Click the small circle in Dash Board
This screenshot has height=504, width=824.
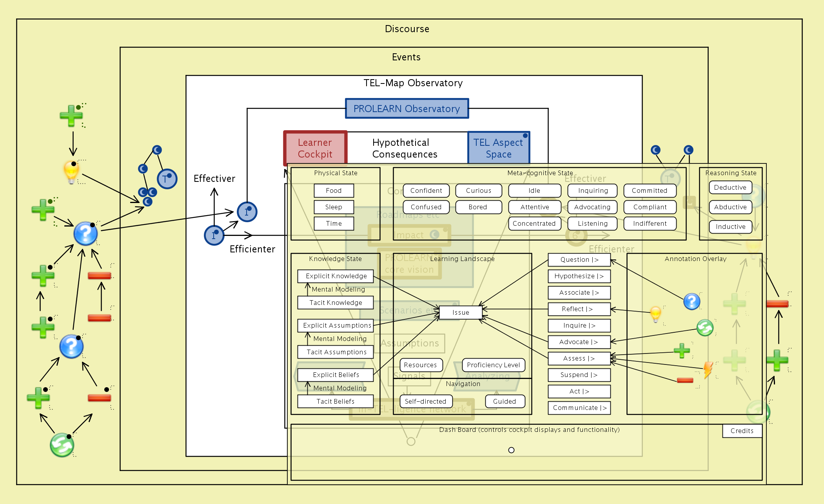click(511, 450)
